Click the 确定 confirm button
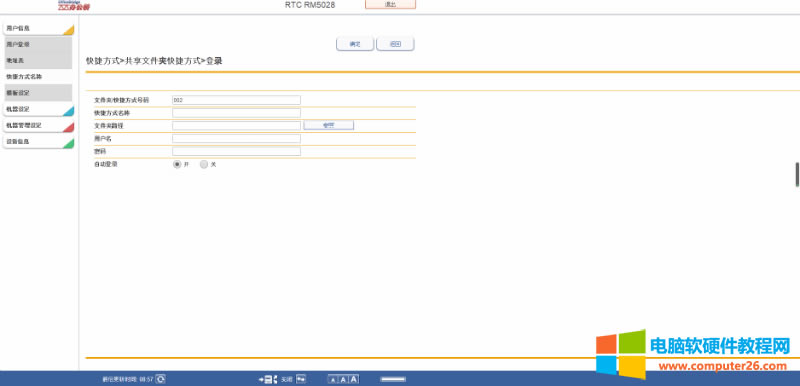This screenshot has width=800, height=386. click(355, 44)
